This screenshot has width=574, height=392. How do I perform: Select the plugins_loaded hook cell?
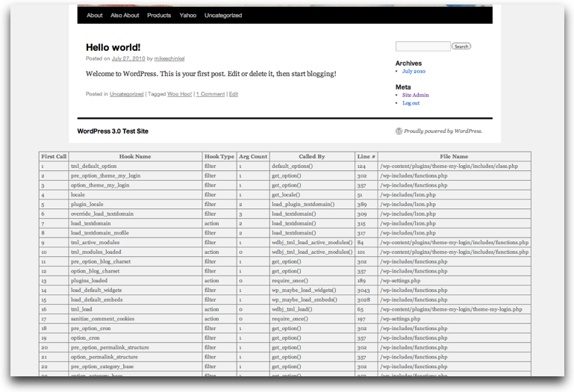click(135, 280)
